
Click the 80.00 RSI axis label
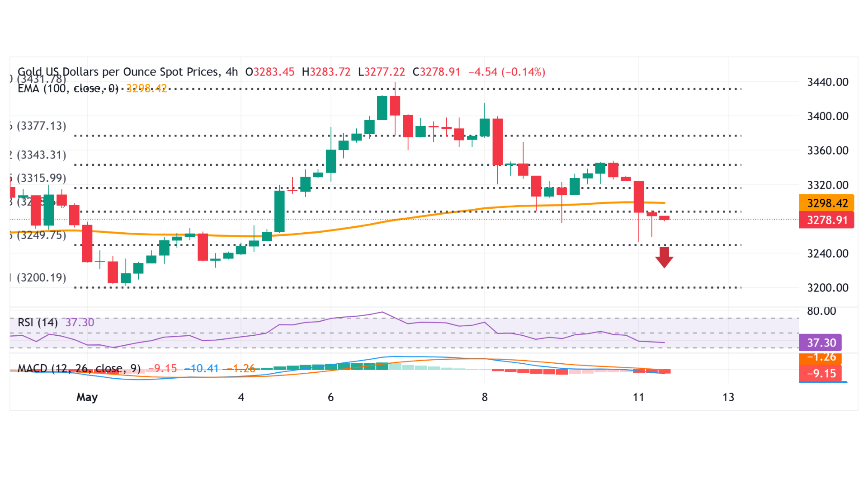821,311
